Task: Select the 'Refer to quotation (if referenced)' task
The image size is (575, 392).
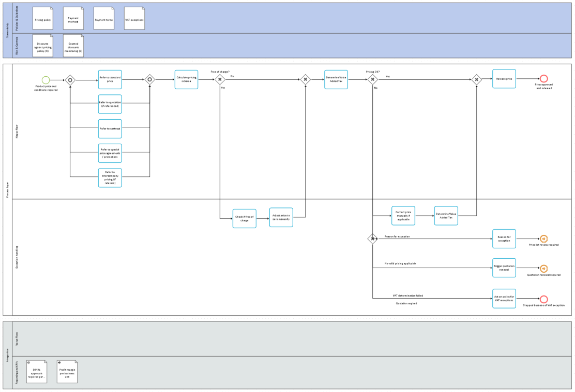Action: tap(110, 104)
